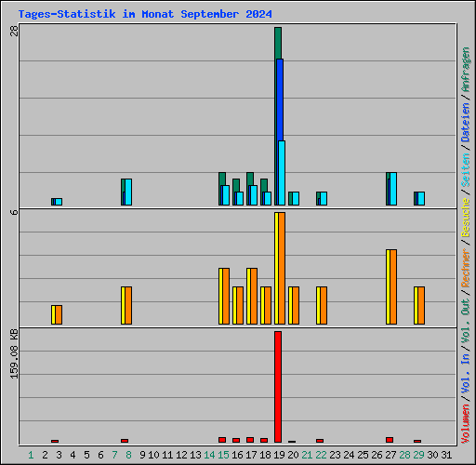The height and width of the screenshot is (465, 476).
Task: Click the small red Volumen bar on day 3
Action: tap(55, 441)
